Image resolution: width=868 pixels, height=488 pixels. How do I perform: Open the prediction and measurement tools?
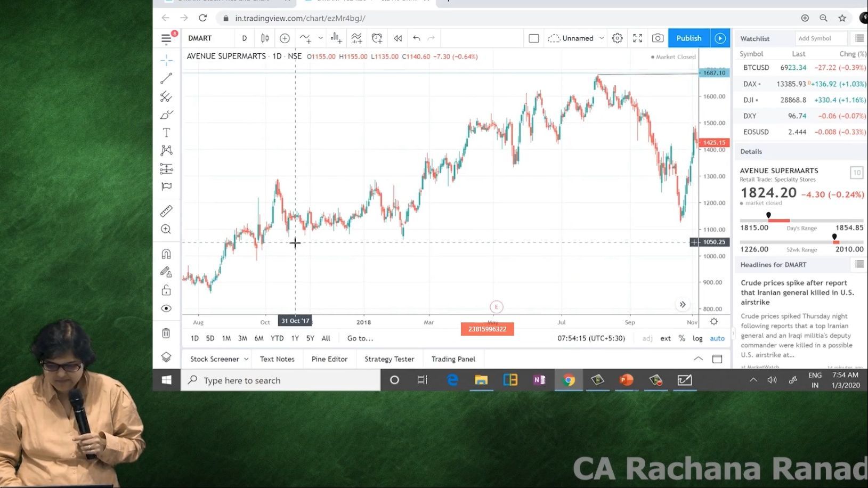[x=166, y=169]
